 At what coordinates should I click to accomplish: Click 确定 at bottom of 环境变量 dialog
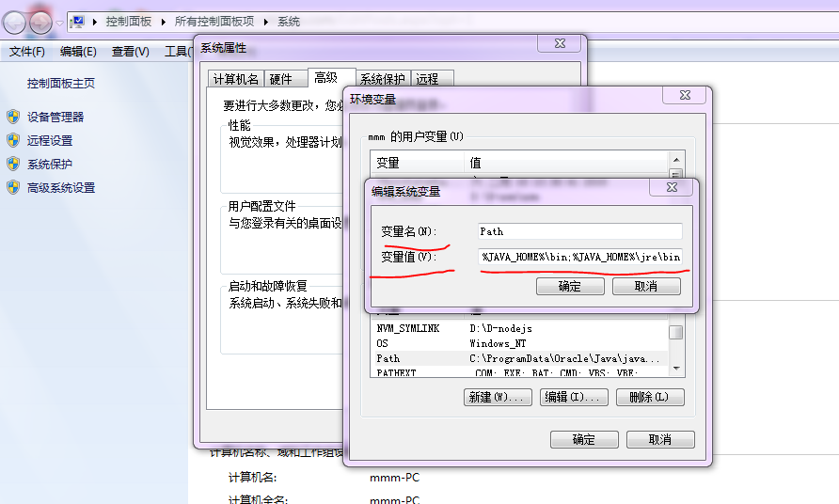coord(584,439)
